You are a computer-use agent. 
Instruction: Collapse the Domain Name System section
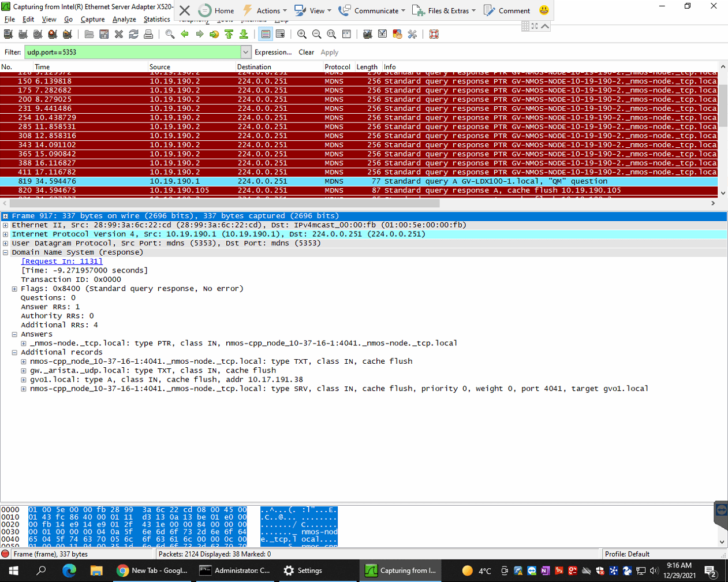(x=5, y=252)
